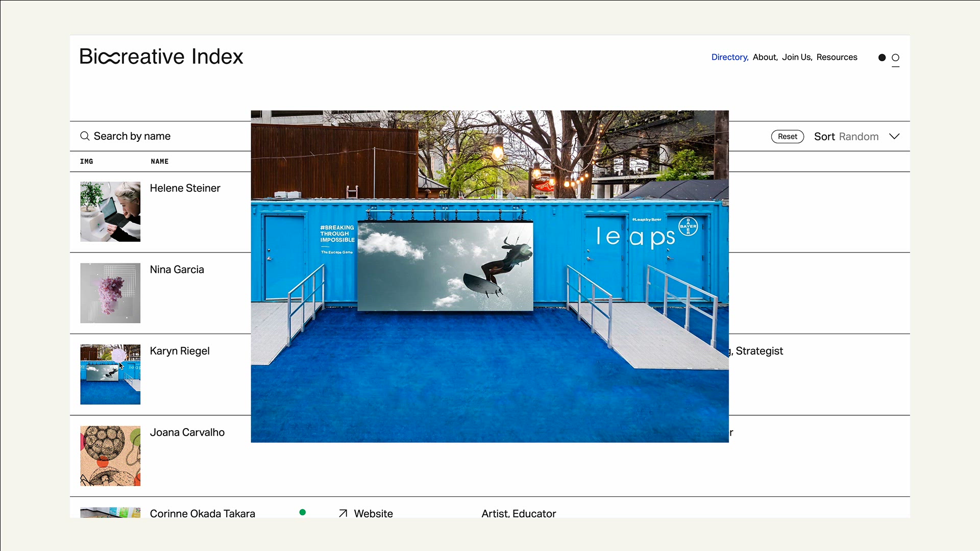Click the Artist, Educator role text

coord(519,513)
